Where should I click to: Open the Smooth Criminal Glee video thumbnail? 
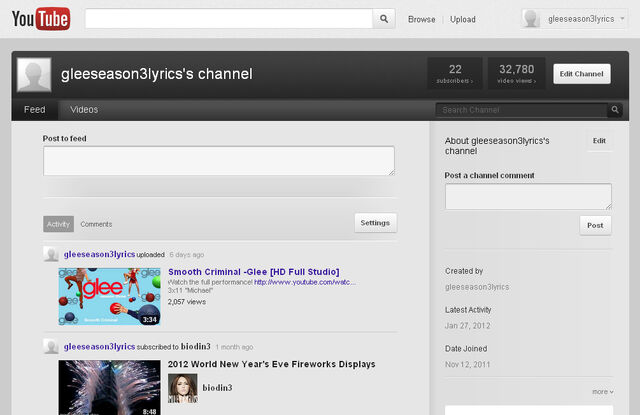[x=109, y=296]
